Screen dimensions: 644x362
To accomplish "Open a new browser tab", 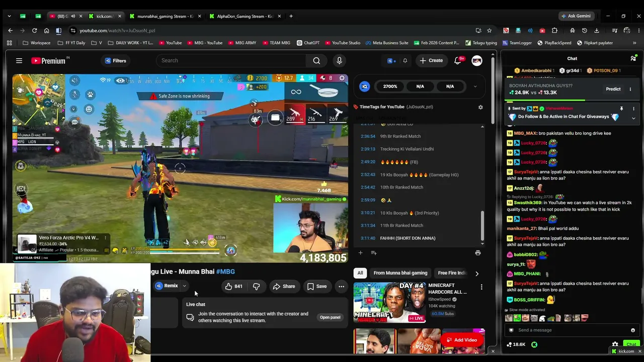I will pyautogui.click(x=291, y=16).
